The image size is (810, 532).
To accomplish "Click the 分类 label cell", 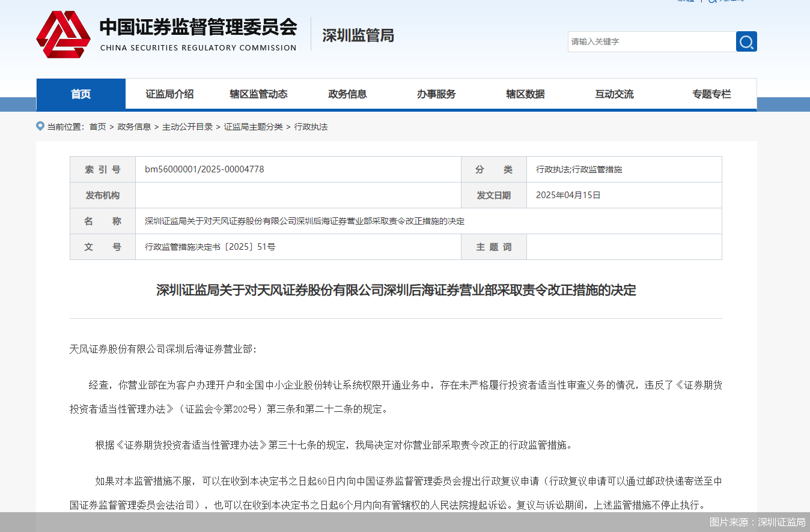I will 494,169.
